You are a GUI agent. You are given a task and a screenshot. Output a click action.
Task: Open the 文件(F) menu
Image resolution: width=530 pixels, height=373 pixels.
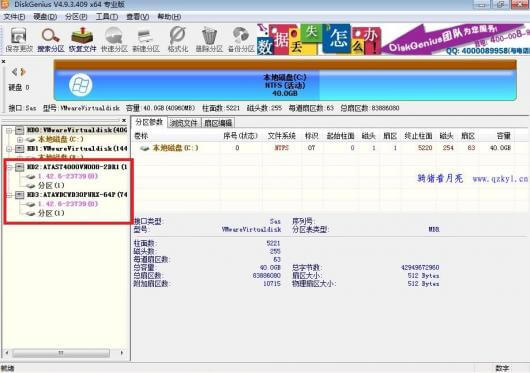tap(14, 17)
